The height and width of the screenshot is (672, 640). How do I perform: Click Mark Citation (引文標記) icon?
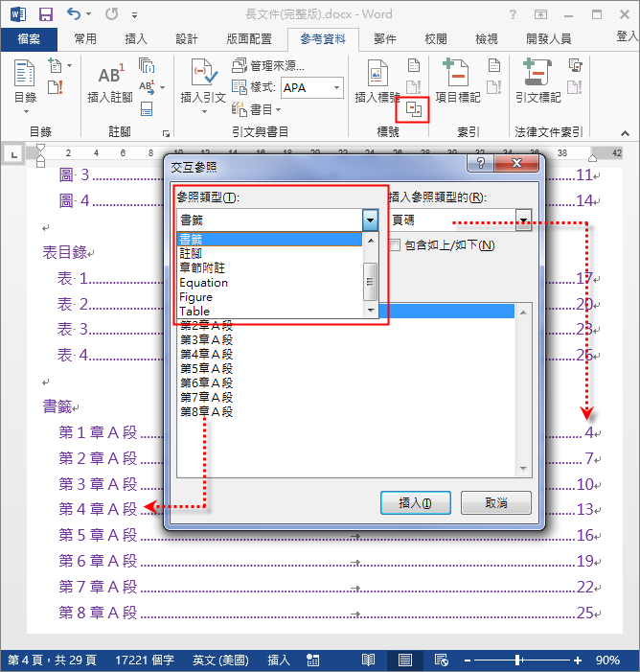coord(538,81)
